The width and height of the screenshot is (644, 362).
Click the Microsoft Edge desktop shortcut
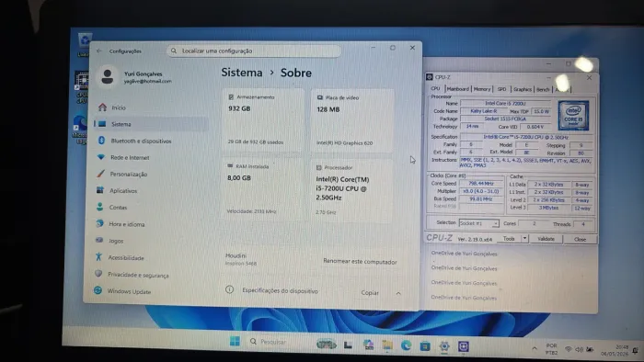(80, 130)
